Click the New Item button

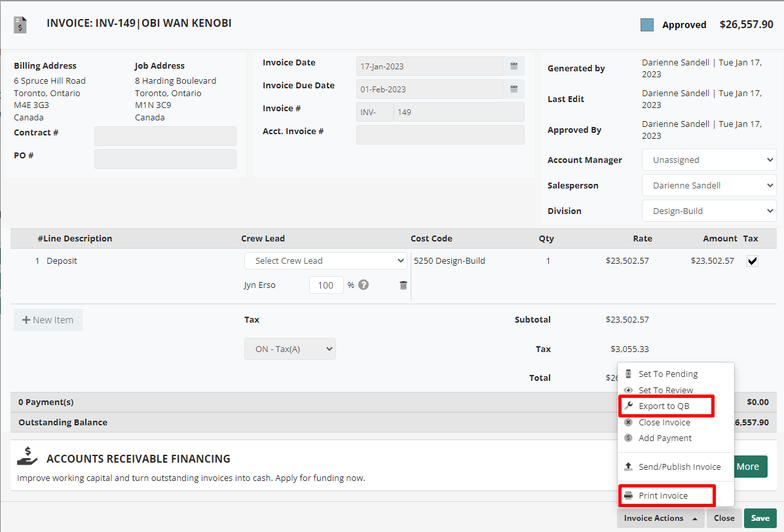[48, 320]
